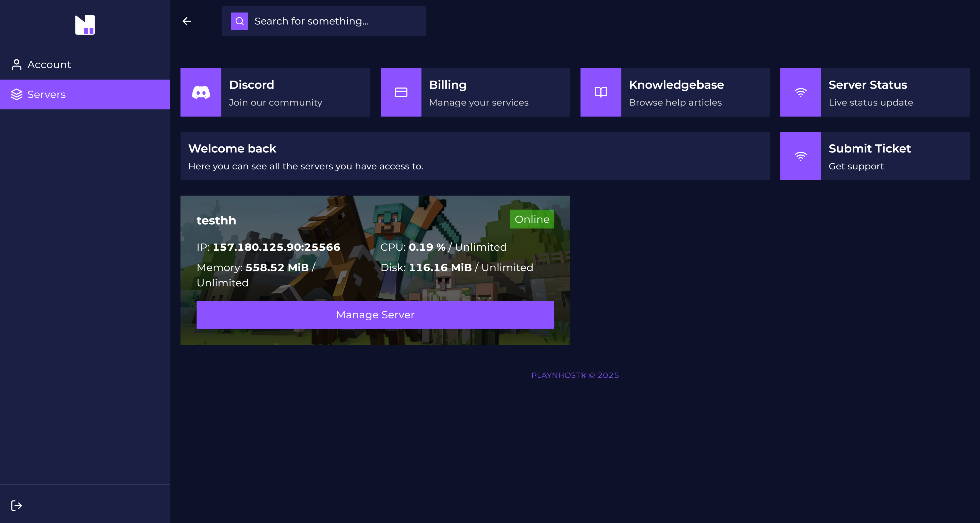Click the Disk 116.16 MiB value
This screenshot has width=980, height=523.
(440, 268)
